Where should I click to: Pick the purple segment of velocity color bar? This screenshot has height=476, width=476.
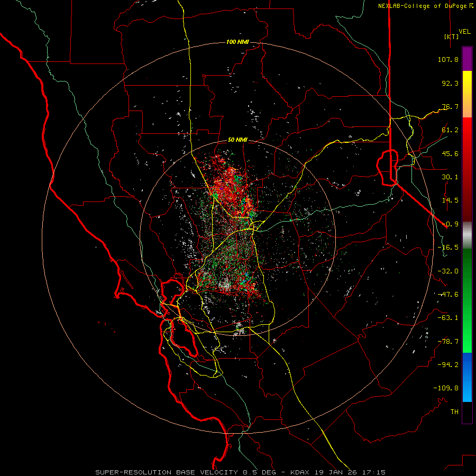467,59
